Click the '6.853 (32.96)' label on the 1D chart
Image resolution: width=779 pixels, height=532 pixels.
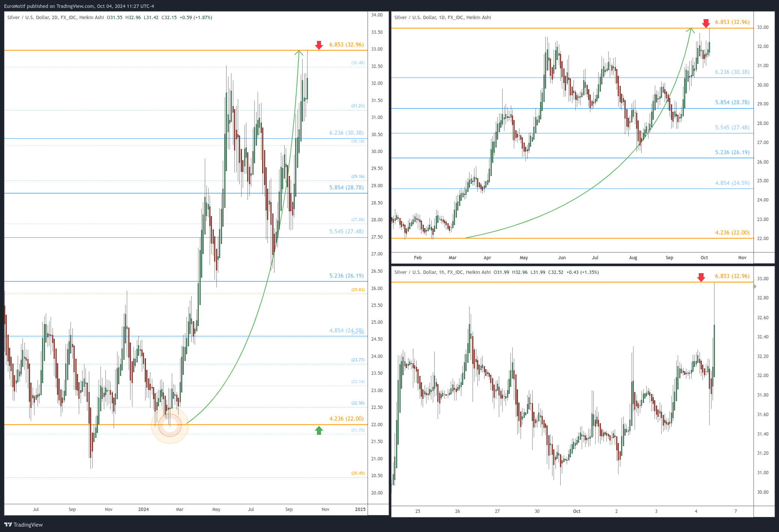tap(732, 22)
